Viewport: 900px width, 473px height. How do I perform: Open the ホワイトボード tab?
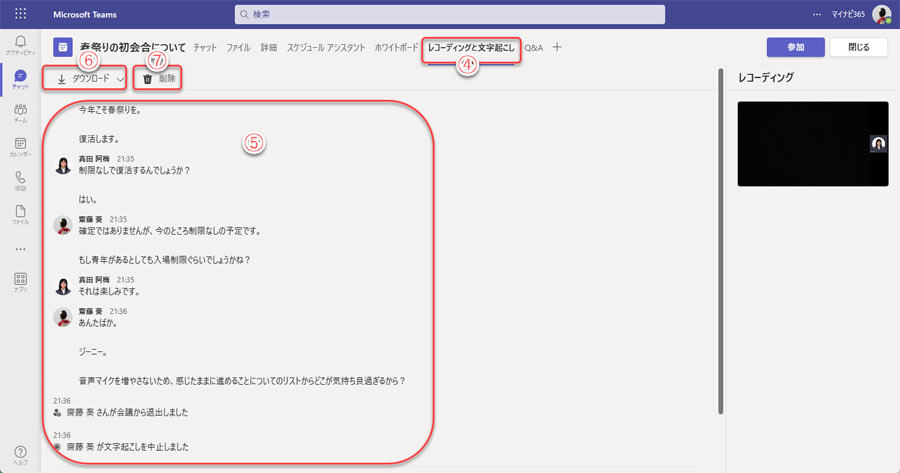(397, 48)
